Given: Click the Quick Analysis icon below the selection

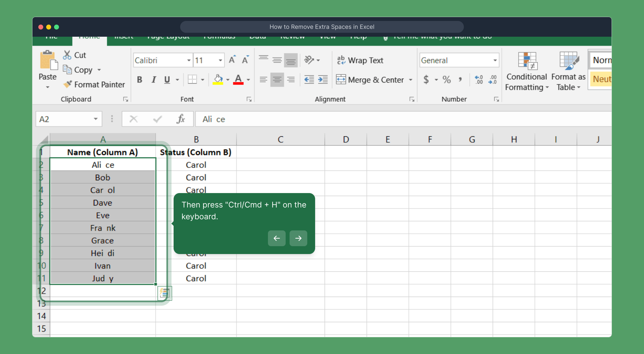Looking at the screenshot, I should [164, 293].
